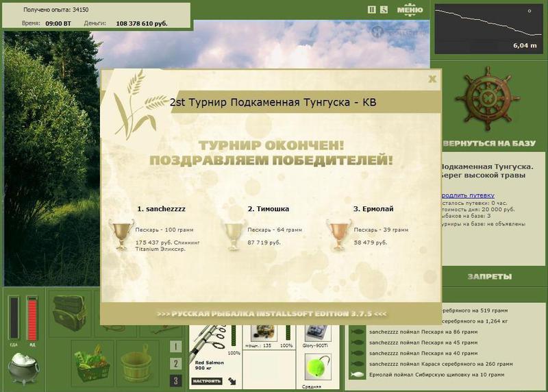The height and width of the screenshot is (392, 548).
Task: Click the Продлить путевку link
Action: click(x=468, y=195)
